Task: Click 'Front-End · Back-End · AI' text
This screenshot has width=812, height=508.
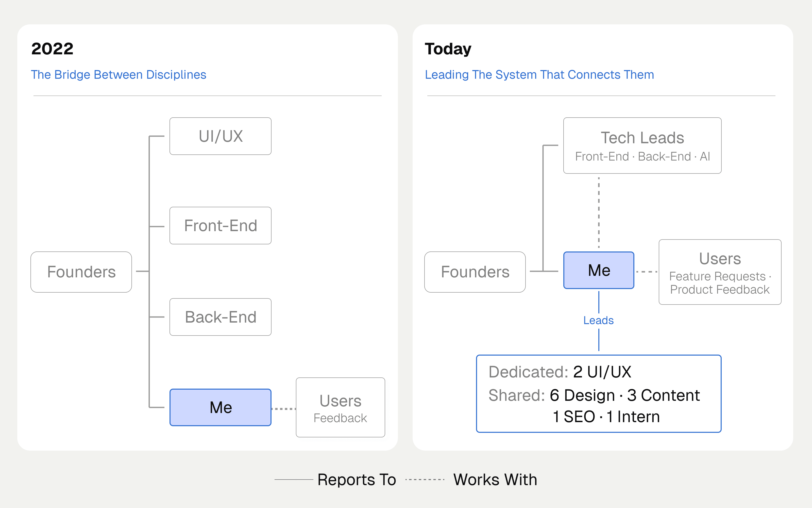Action: pos(642,156)
